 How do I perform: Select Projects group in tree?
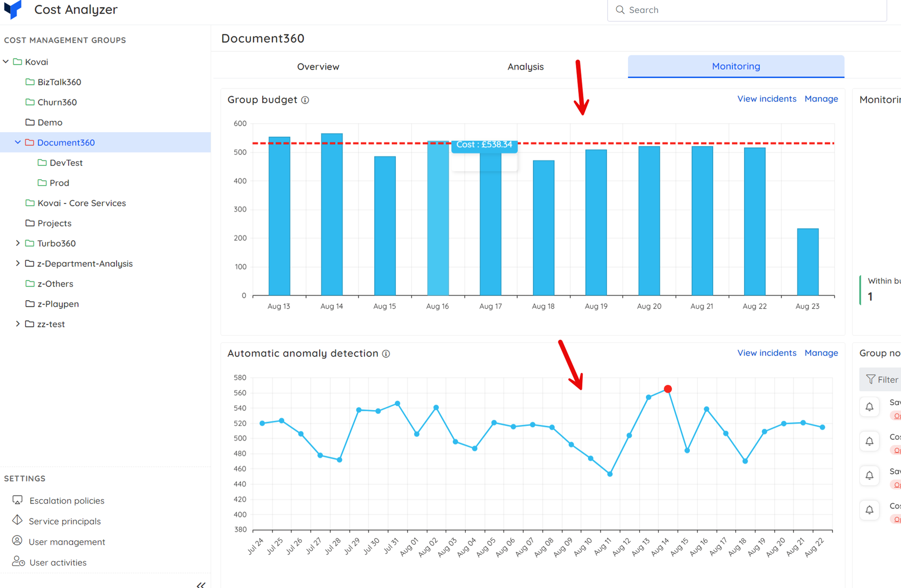coord(54,223)
